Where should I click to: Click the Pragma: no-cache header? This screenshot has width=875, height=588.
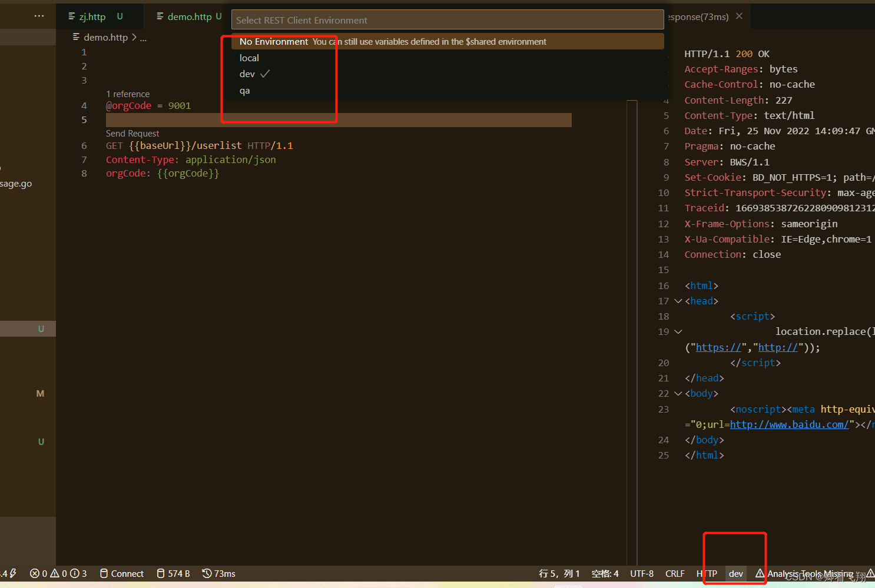click(730, 147)
